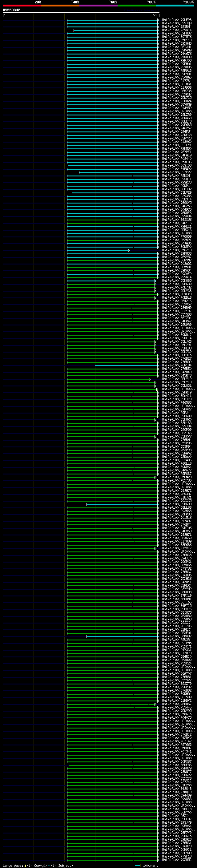The height and width of the screenshot is (868, 197).
Task: Select the UniRef100_A6N1U4 label
Action: (x=177, y=365)
